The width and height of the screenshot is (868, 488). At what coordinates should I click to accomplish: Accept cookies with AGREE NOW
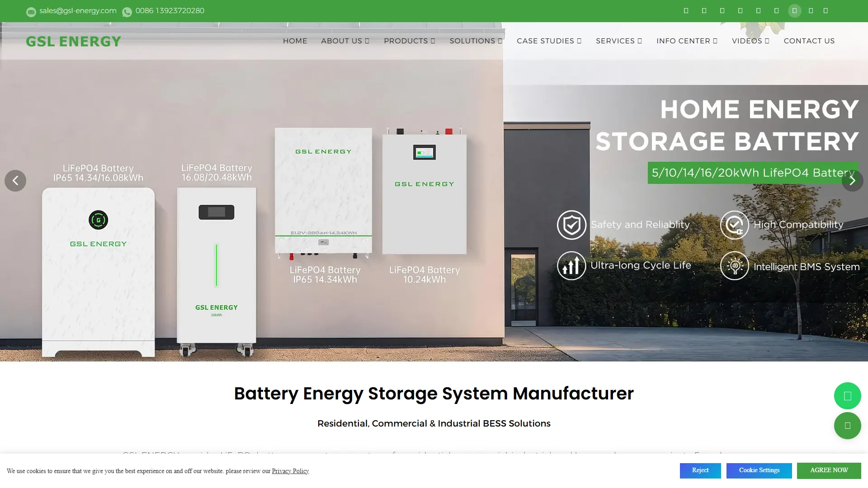829,470
